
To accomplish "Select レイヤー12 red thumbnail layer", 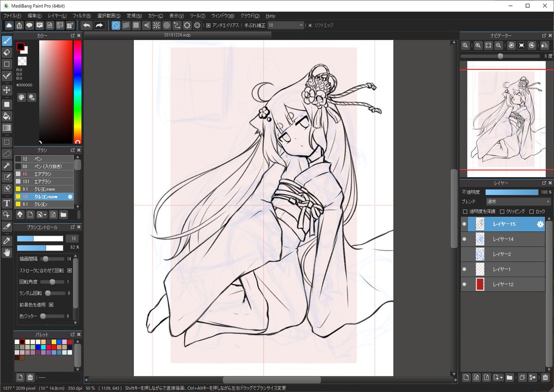I will (x=503, y=284).
